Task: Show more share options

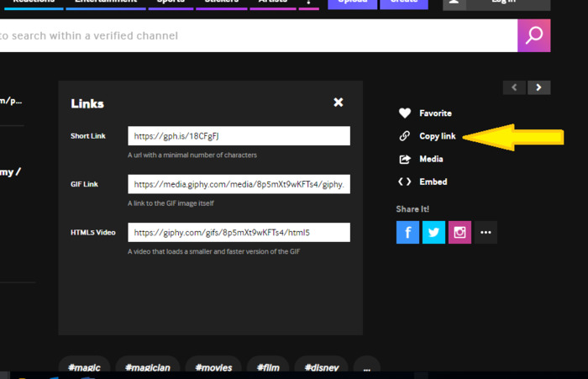Action: (x=486, y=233)
